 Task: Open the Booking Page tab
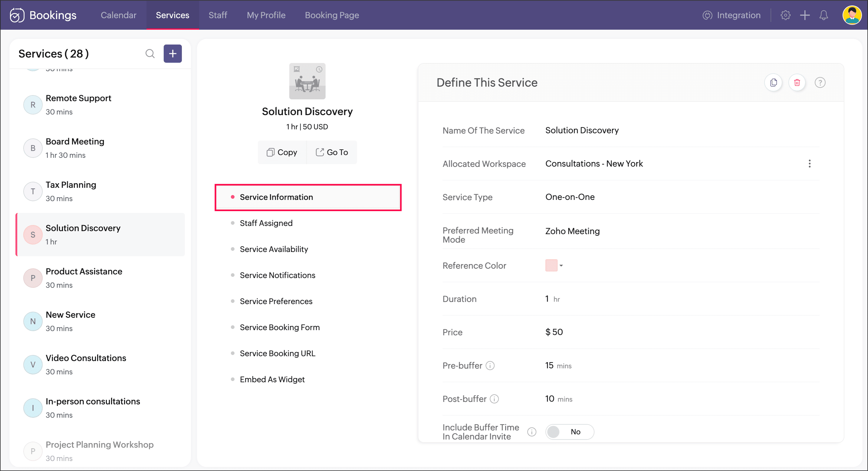[x=332, y=15]
